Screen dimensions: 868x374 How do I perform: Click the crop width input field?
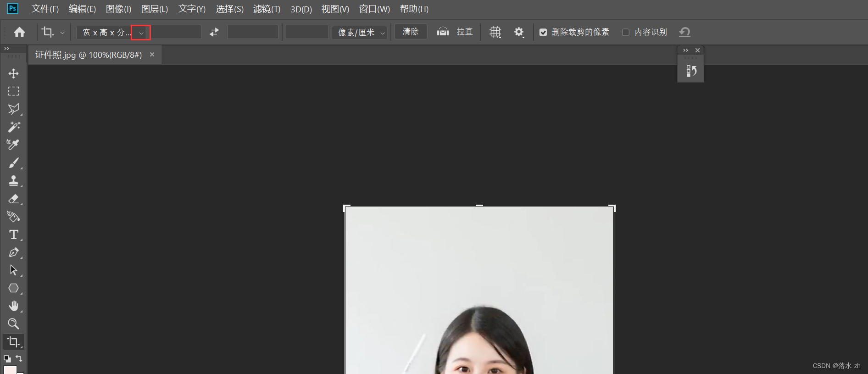pos(176,32)
